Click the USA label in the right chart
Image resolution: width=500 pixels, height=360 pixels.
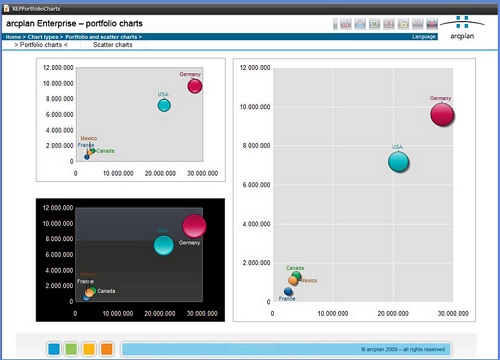[x=397, y=147]
